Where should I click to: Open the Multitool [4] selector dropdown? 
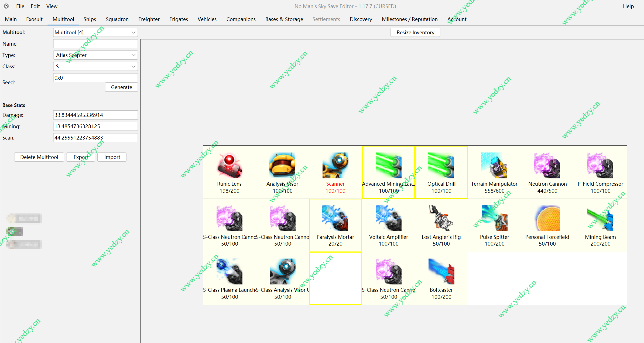point(95,32)
